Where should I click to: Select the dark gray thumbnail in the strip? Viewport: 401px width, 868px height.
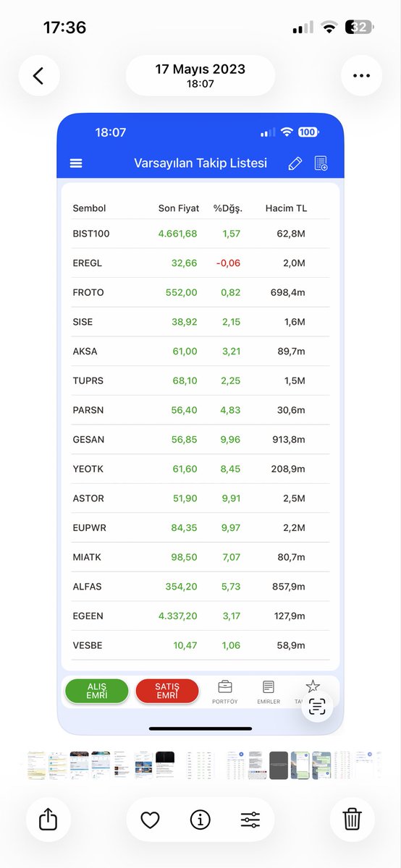(279, 765)
